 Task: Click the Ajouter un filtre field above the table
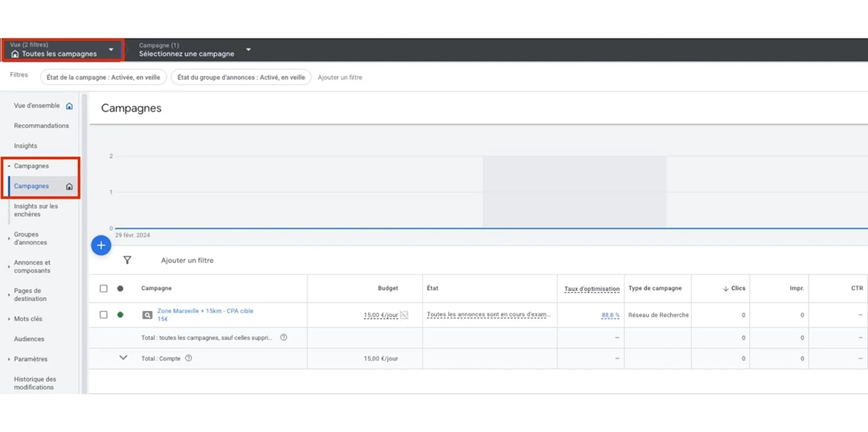pos(187,260)
